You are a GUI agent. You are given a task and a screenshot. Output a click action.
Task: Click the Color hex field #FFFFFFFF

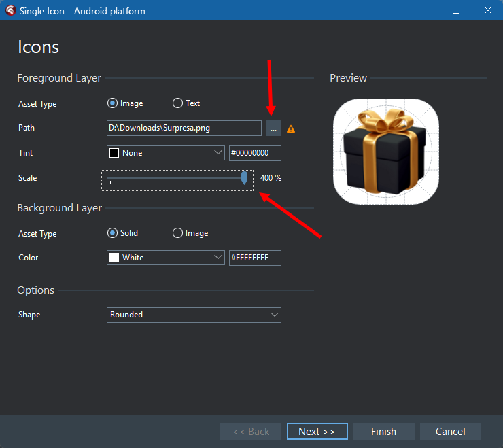(255, 258)
